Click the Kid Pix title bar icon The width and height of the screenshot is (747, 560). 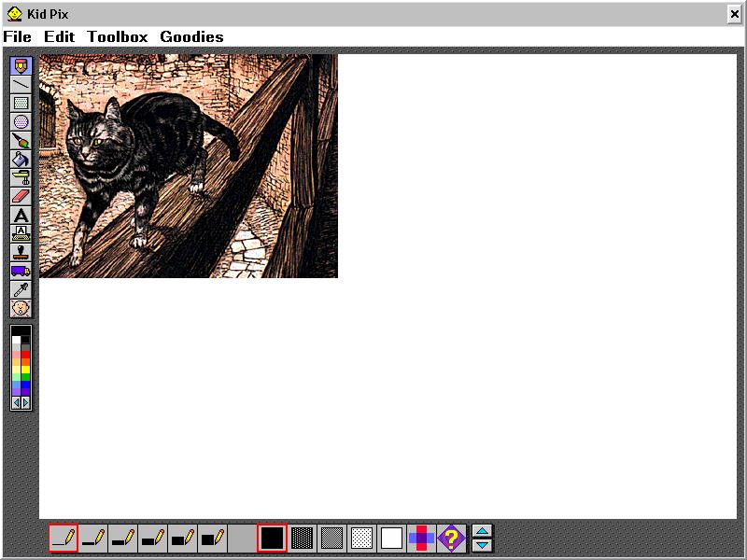coord(15,14)
